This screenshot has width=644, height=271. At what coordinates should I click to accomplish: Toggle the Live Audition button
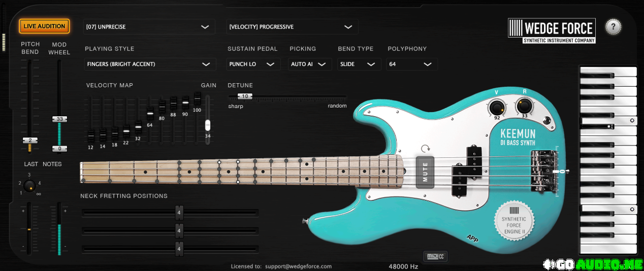pos(44,26)
